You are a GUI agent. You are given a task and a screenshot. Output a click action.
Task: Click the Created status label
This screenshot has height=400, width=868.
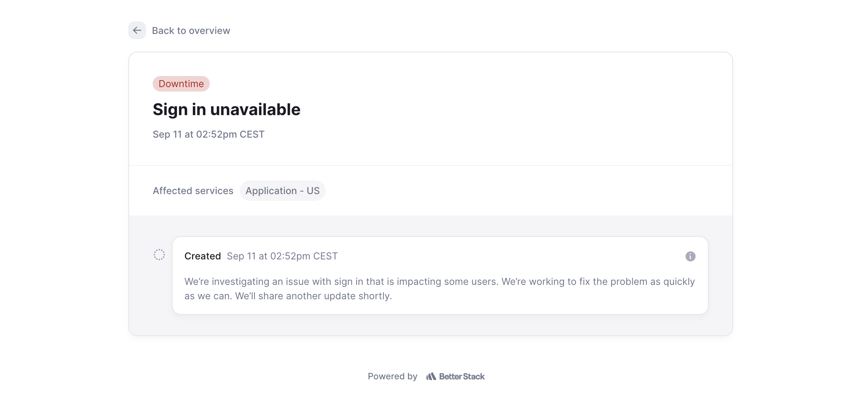tap(202, 256)
